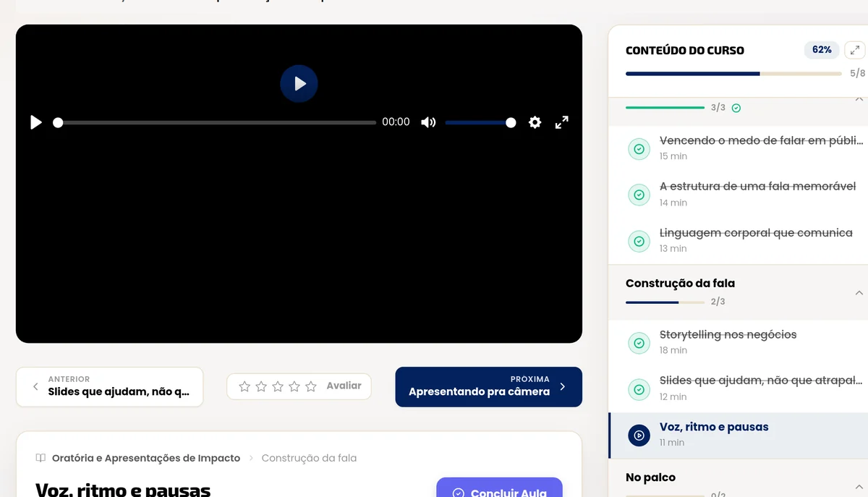This screenshot has height=497, width=868.
Task: Click the 00:00 time display
Action: (x=396, y=122)
